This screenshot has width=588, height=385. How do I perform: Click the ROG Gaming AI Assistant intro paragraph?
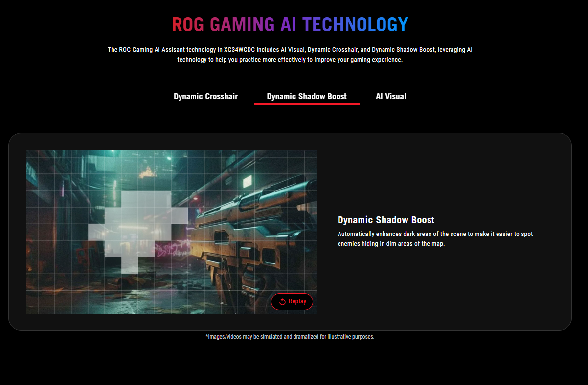[x=290, y=54]
